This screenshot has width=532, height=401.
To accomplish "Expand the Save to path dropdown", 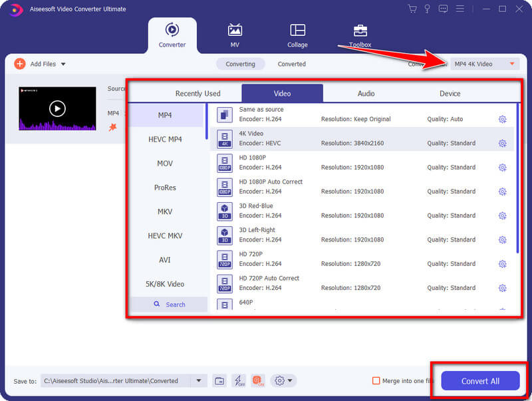I will click(198, 381).
